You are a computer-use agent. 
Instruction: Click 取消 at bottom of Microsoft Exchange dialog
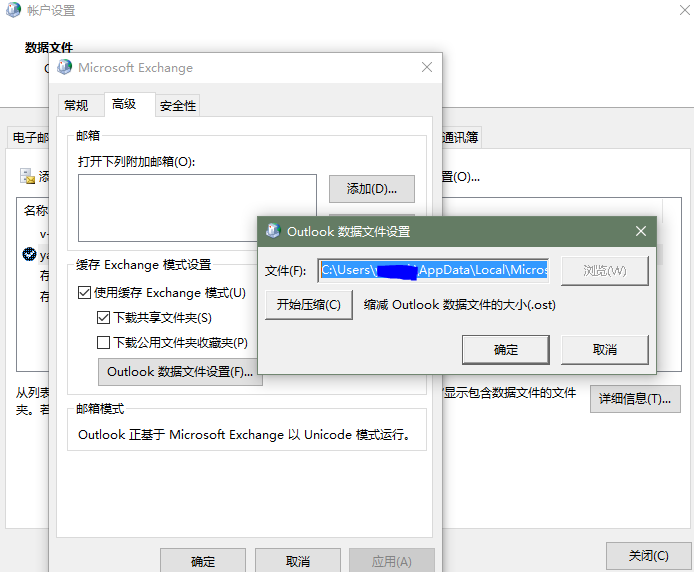[x=298, y=561]
